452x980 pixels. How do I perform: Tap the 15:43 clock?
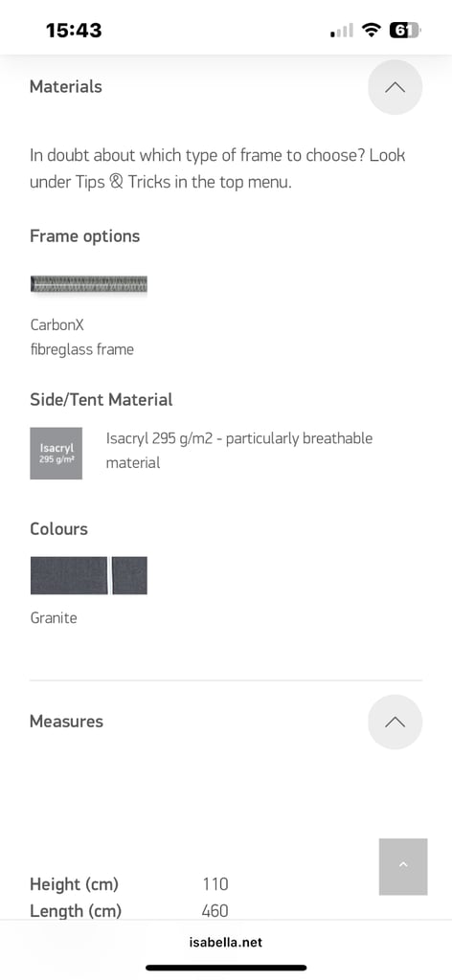(x=74, y=30)
